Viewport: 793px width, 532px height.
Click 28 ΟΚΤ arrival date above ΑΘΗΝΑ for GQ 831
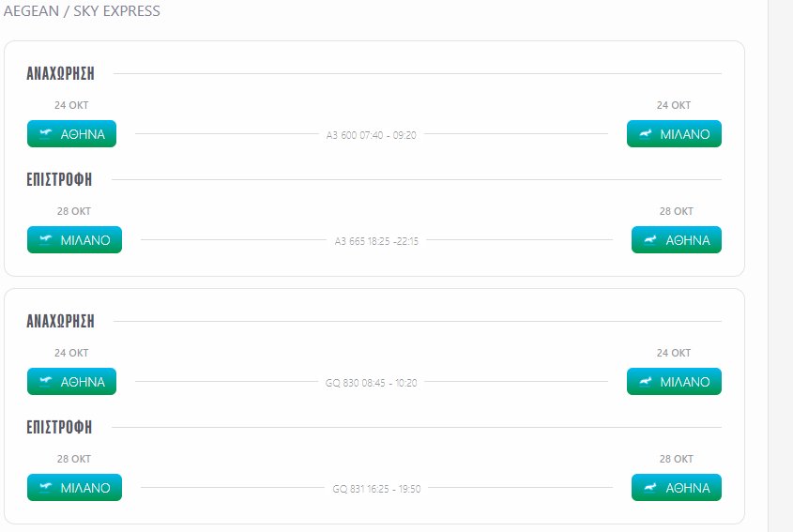point(677,459)
